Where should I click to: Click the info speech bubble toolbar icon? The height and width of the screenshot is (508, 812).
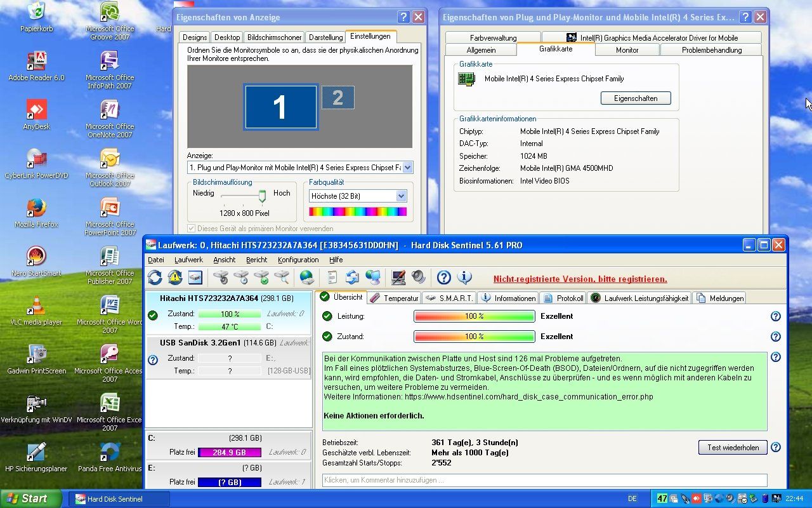coord(464,277)
